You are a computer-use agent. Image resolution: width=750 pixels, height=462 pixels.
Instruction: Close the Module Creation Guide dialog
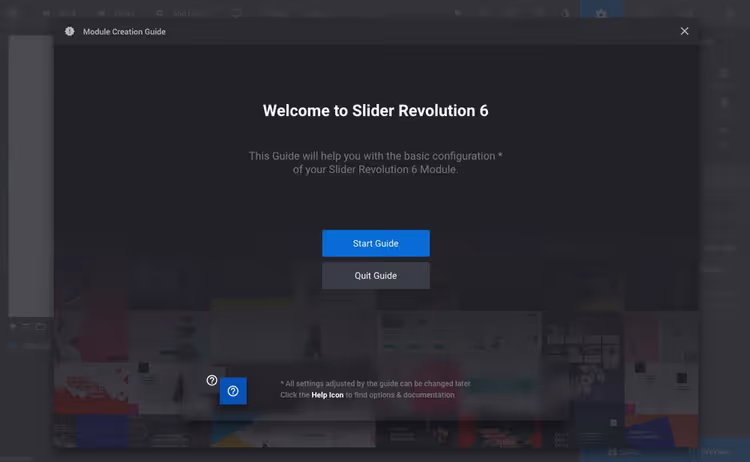pyautogui.click(x=684, y=31)
